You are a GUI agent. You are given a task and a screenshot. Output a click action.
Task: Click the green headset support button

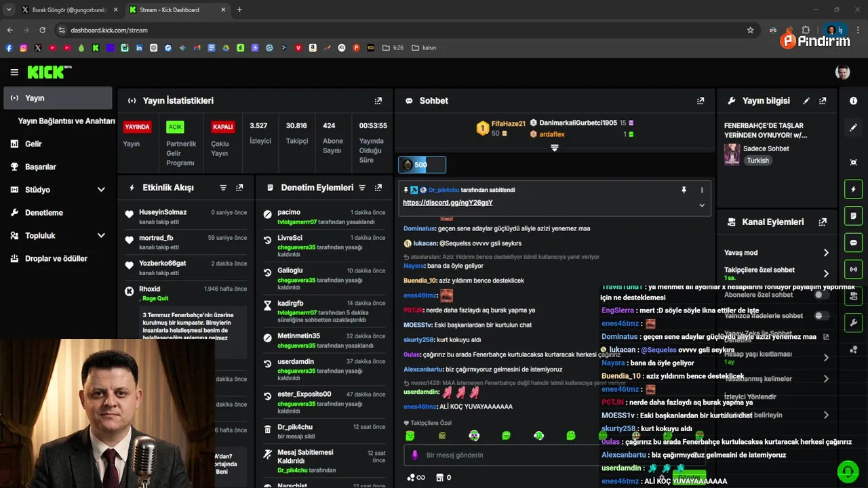pos(848,470)
